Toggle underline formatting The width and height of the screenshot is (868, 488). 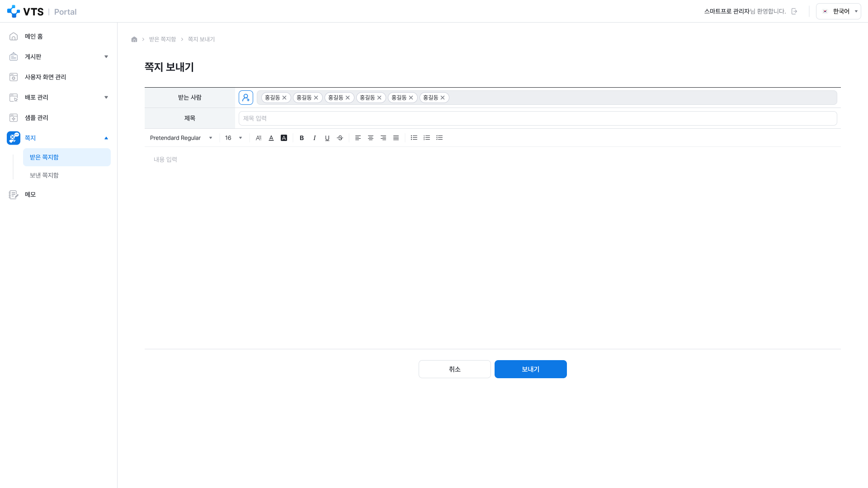click(327, 138)
